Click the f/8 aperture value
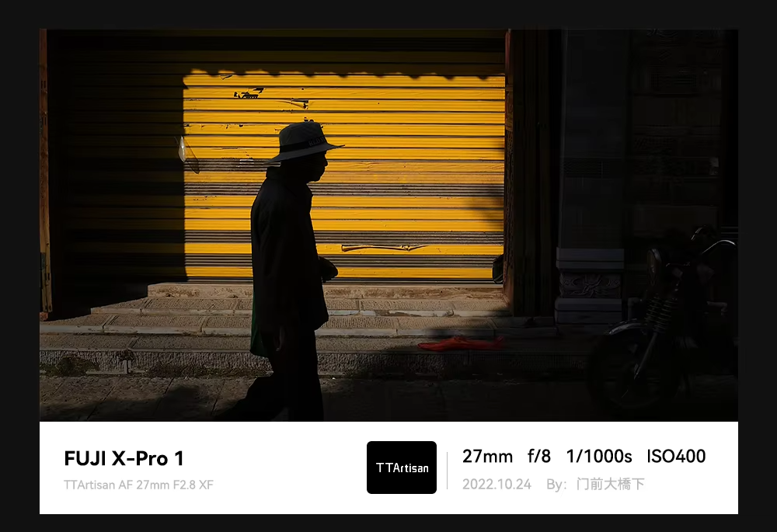Image resolution: width=777 pixels, height=532 pixels. click(x=539, y=456)
